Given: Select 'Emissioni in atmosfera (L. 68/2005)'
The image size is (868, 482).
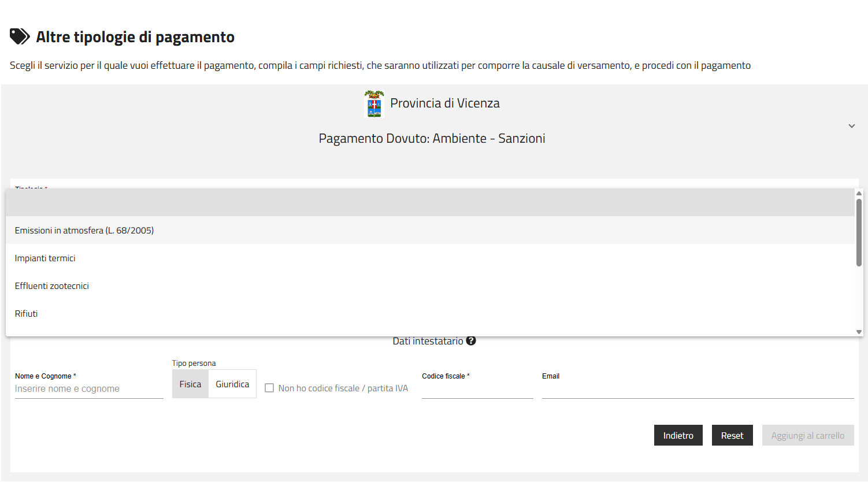Looking at the screenshot, I should pos(84,229).
